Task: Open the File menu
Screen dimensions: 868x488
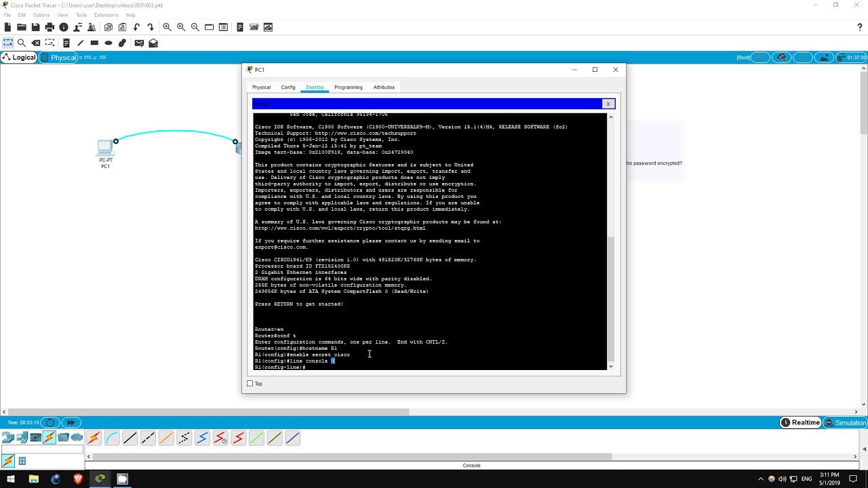Action: click(7, 15)
